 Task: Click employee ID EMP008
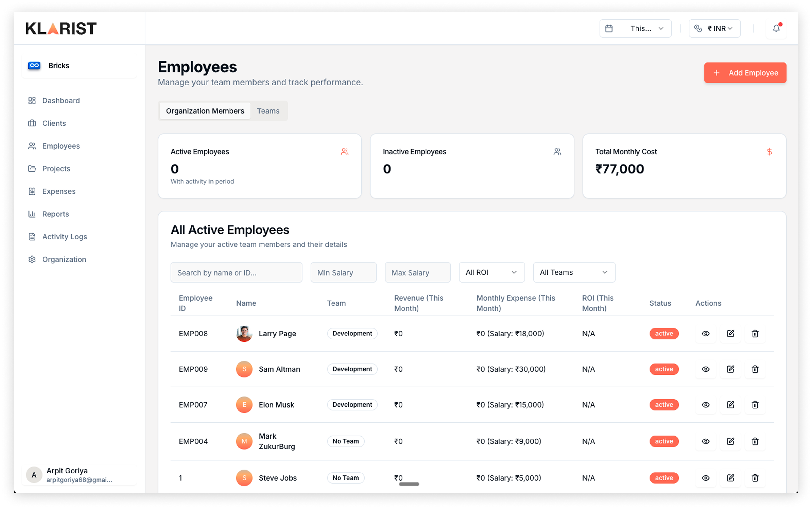point(193,334)
